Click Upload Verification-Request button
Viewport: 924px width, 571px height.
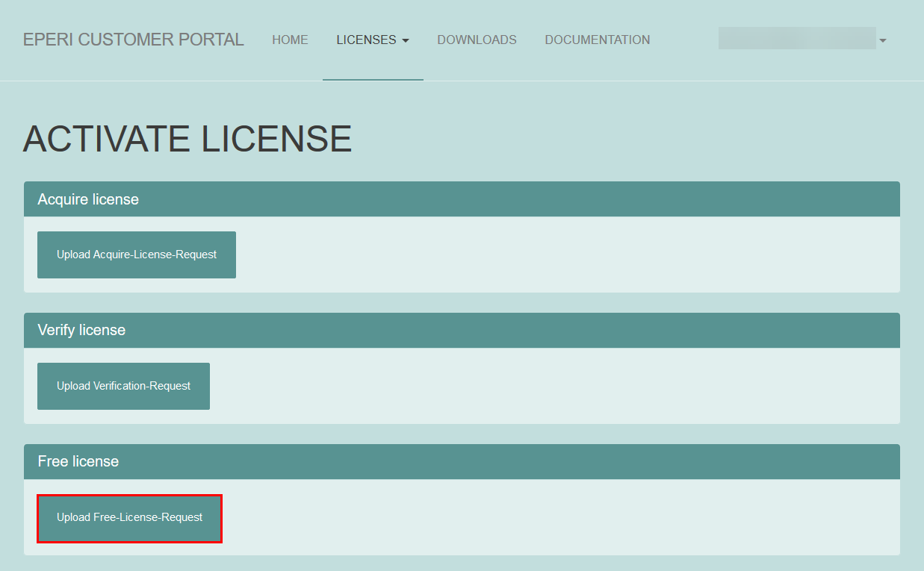pyautogui.click(x=123, y=386)
